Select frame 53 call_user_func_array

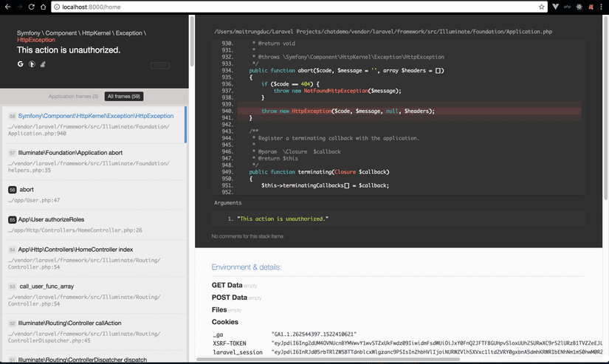click(93, 295)
